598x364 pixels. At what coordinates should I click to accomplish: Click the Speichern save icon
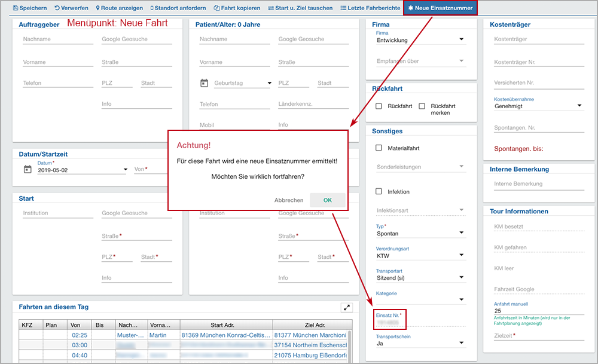tap(16, 8)
